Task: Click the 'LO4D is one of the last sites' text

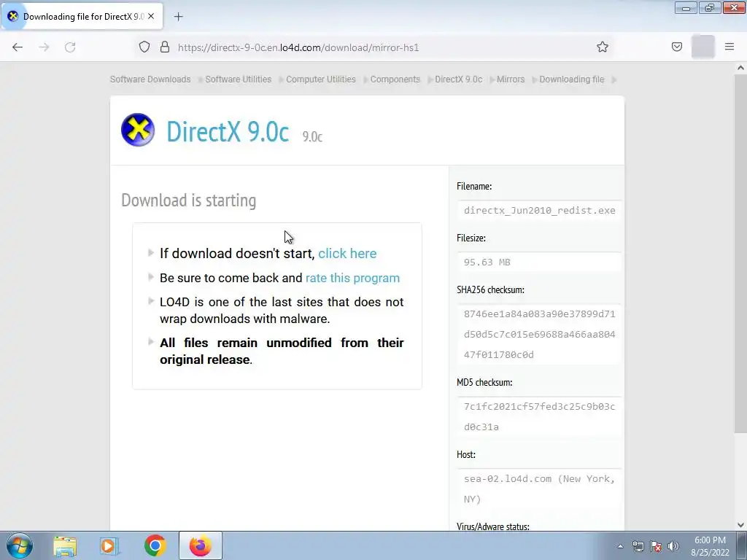Action: pos(282,310)
